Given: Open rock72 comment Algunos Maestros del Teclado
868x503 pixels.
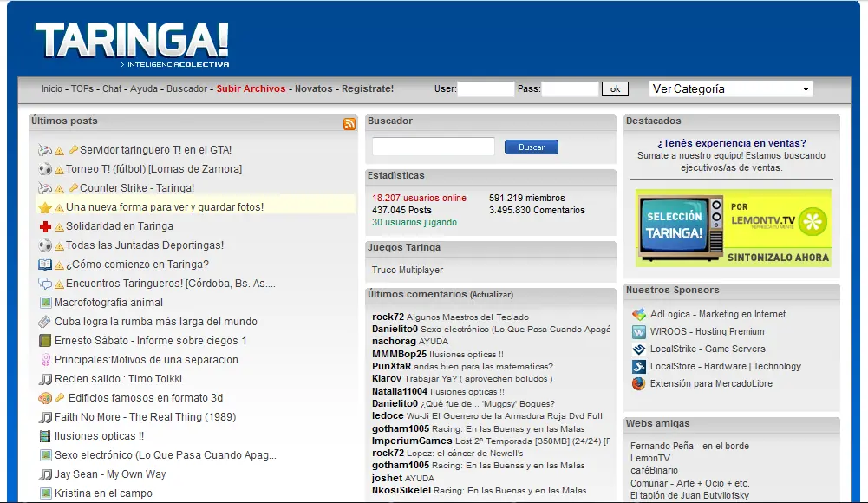Looking at the screenshot, I should point(467,317).
